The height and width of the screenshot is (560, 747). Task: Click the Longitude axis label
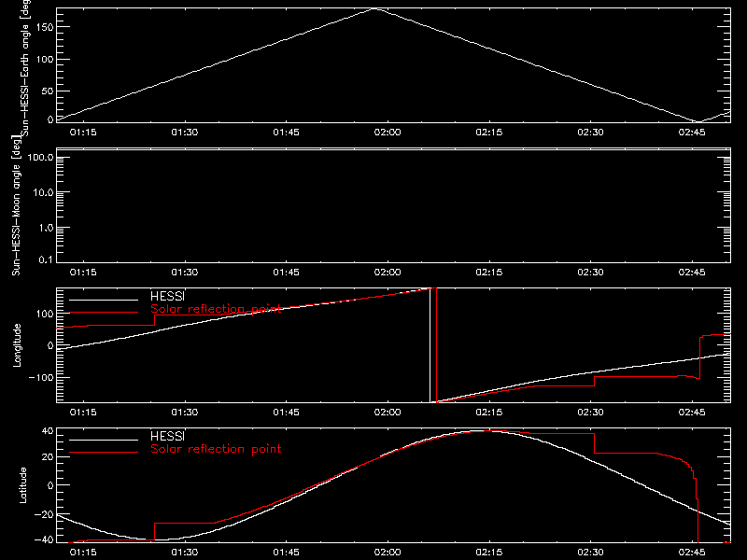pos(17,345)
